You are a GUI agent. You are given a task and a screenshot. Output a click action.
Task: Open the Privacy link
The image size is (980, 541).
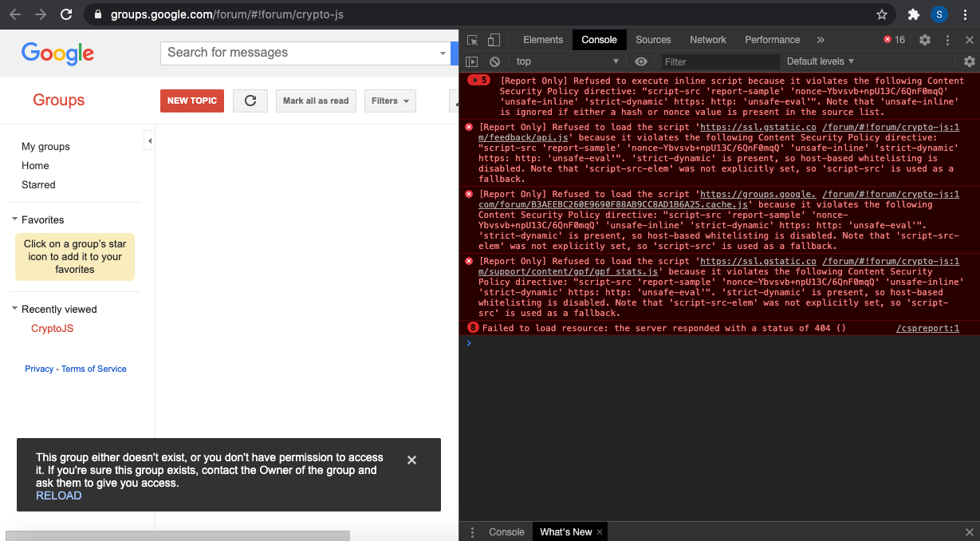pyautogui.click(x=39, y=369)
